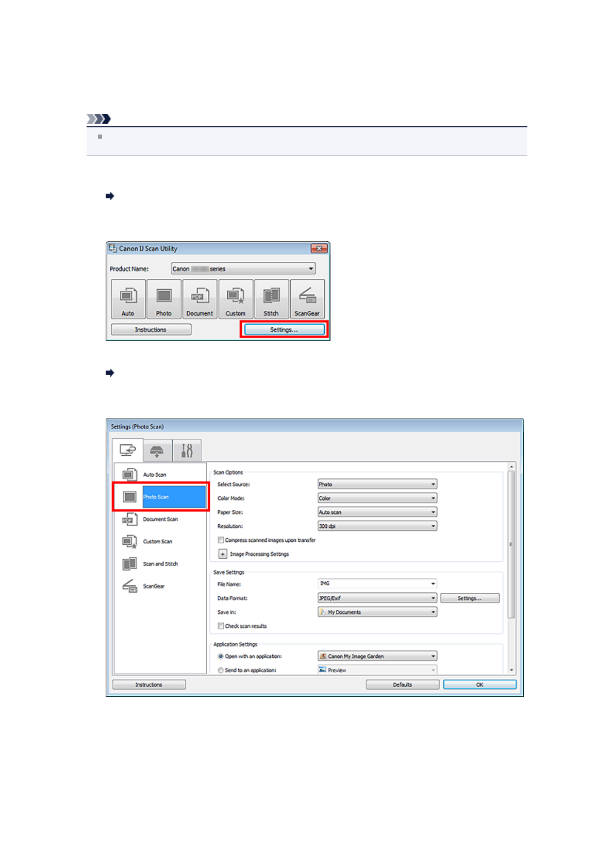614x868 pixels.
Task: Open the Color Mode dropdown
Action: click(377, 498)
